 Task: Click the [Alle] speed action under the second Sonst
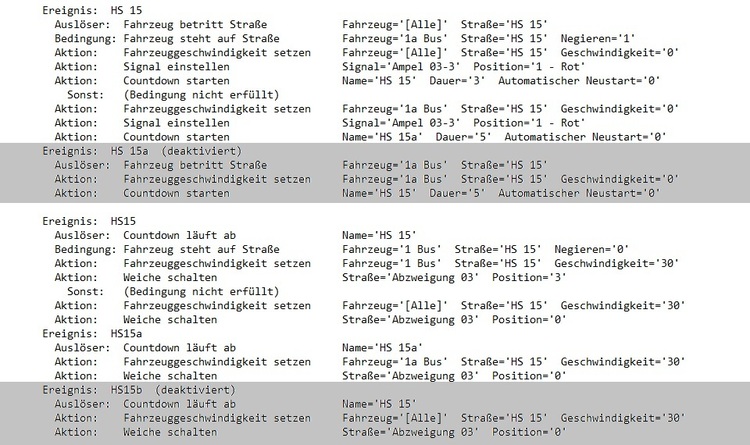pos(370,305)
